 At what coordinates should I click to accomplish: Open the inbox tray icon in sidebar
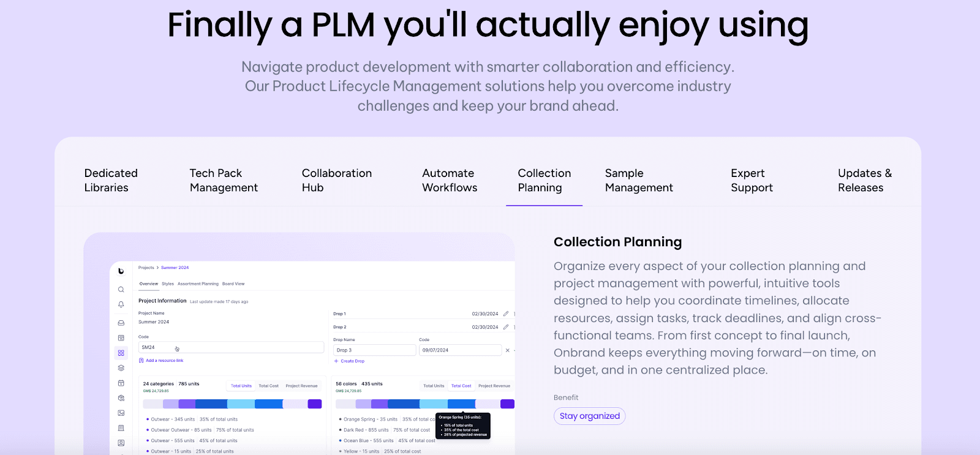coord(121,323)
